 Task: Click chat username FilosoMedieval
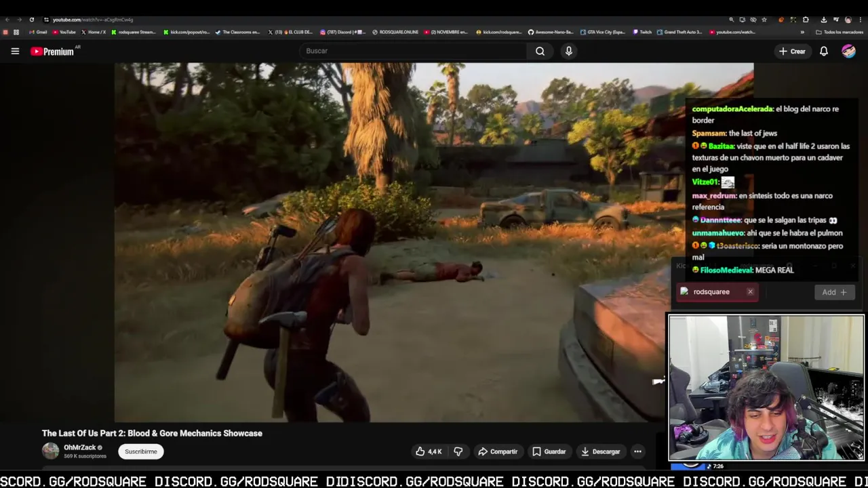click(726, 270)
